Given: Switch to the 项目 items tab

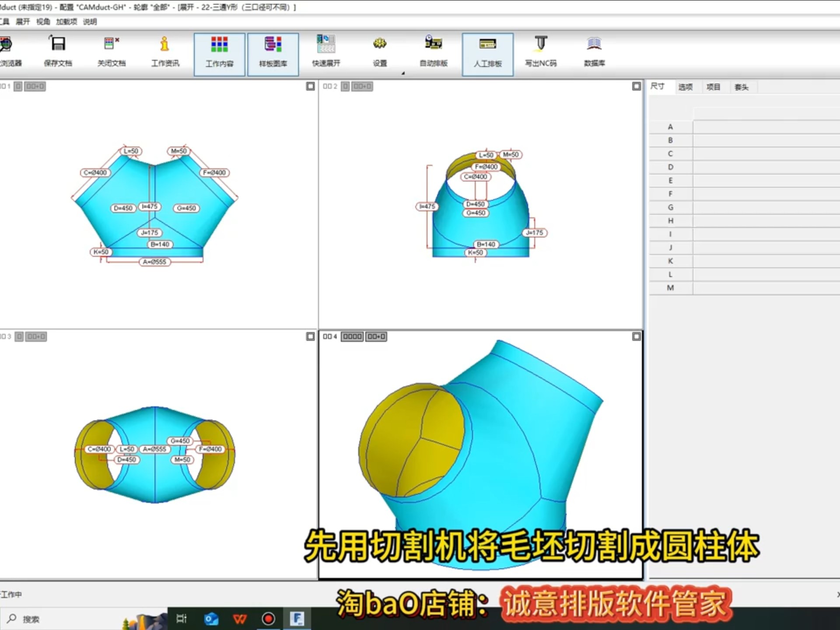Looking at the screenshot, I should pyautogui.click(x=713, y=87).
